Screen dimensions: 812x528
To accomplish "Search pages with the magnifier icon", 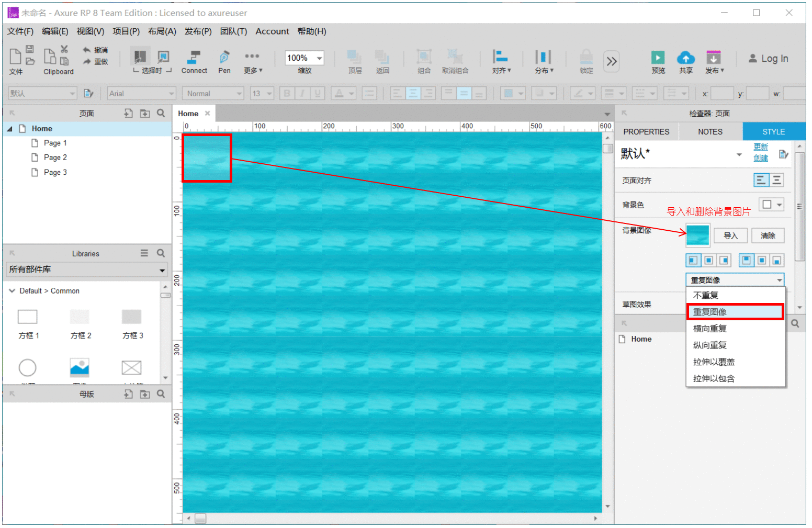I will pyautogui.click(x=161, y=113).
